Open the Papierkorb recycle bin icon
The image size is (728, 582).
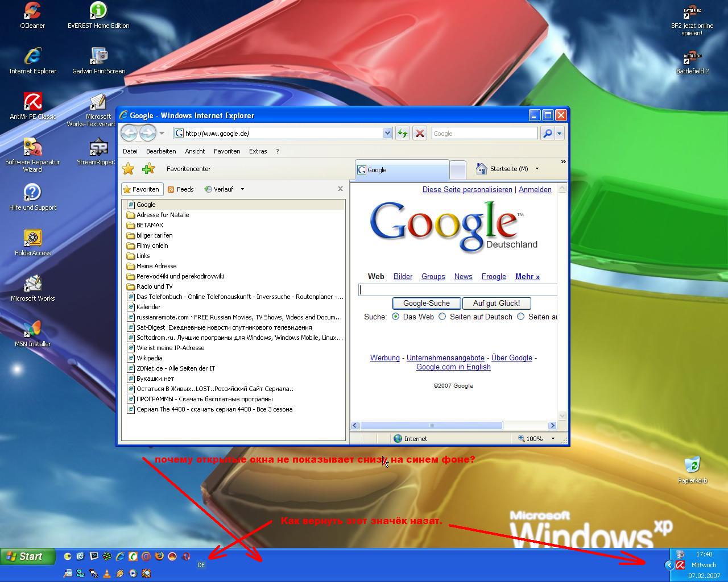[692, 469]
